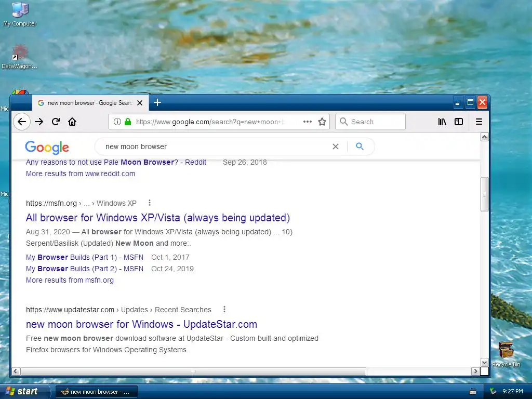Click the keyboard icon in system tray
The width and height of the screenshot is (532, 399).
pos(473,392)
